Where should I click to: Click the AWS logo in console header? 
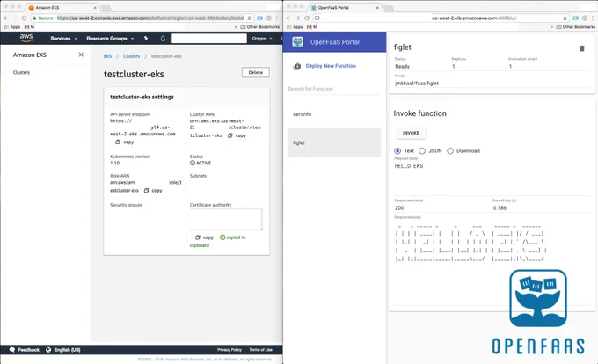pyautogui.click(x=26, y=38)
